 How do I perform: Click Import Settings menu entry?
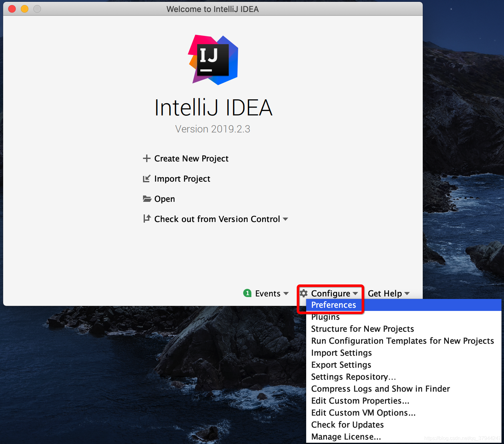404,353
